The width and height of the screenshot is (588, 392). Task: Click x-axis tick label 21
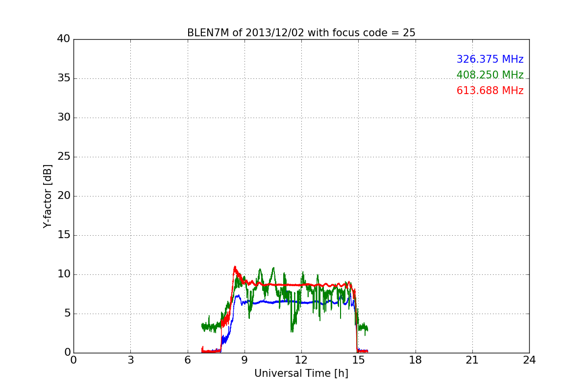[472, 360]
